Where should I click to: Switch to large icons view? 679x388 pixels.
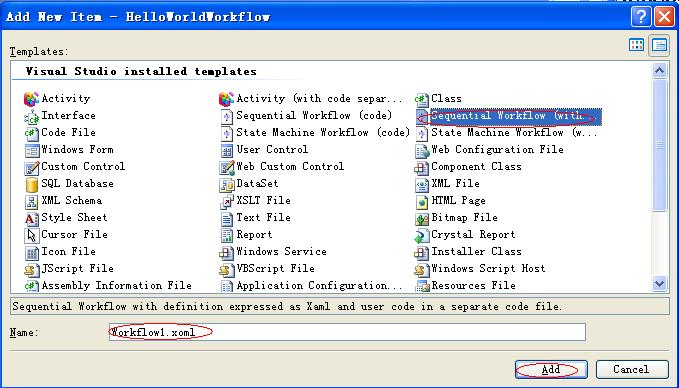click(x=637, y=45)
